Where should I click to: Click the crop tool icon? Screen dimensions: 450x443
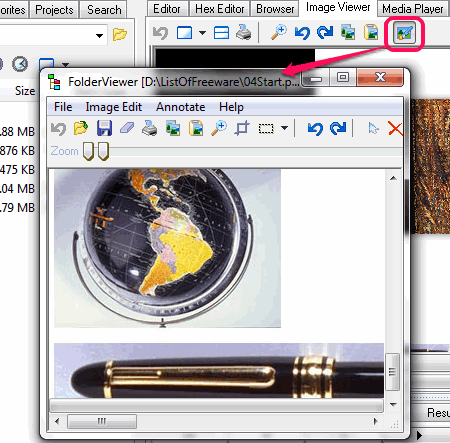pos(242,128)
